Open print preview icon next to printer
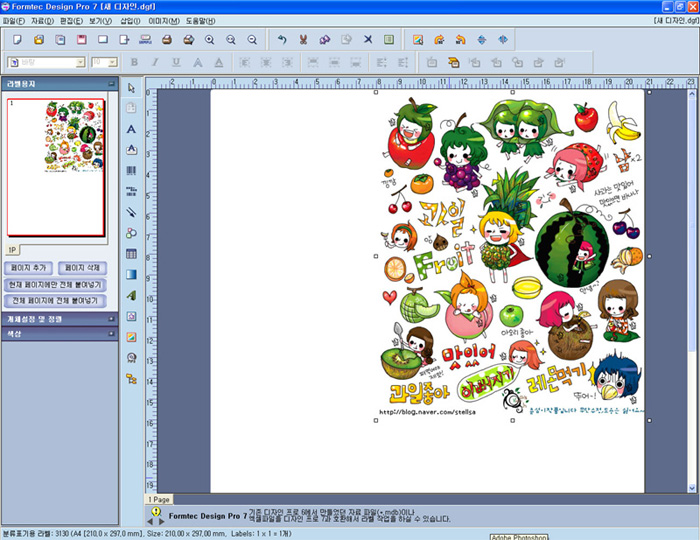Screen dimensions: 700x540 point(188,40)
